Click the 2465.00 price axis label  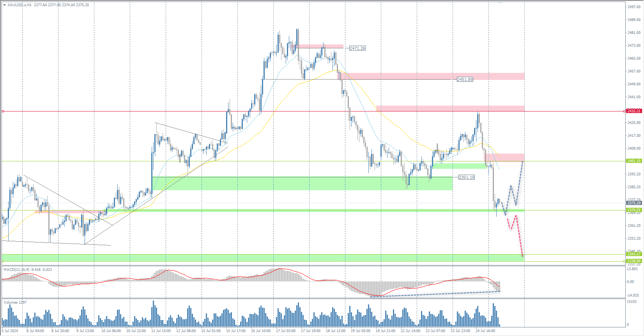[x=634, y=58]
